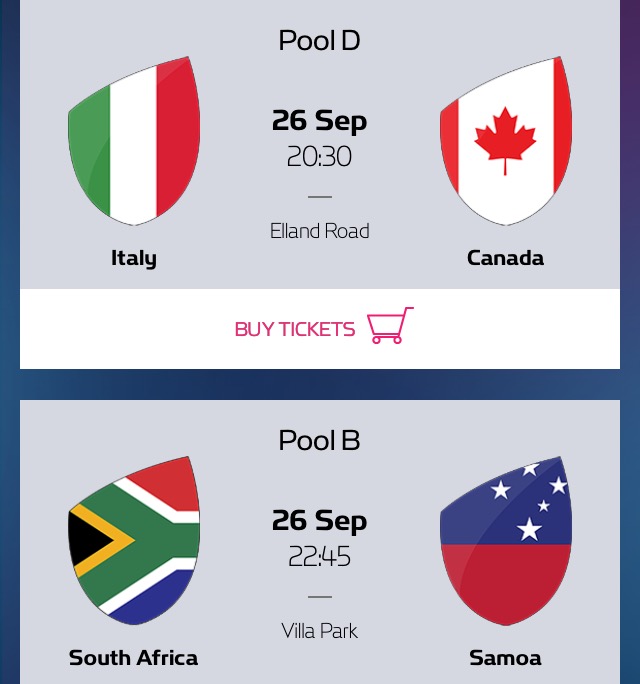Click the 26 Sep date for Italy match
The width and height of the screenshot is (640, 684).
(x=319, y=121)
